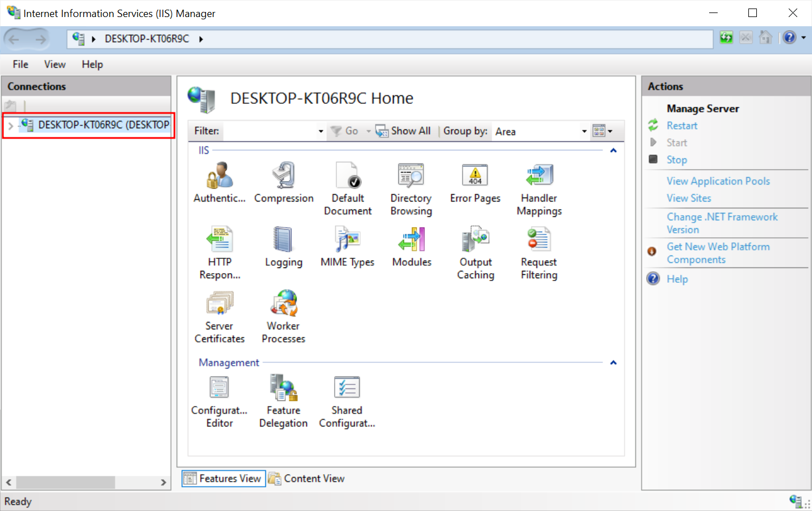This screenshot has height=511, width=812.
Task: Open Request Filtering feature
Action: (x=539, y=253)
